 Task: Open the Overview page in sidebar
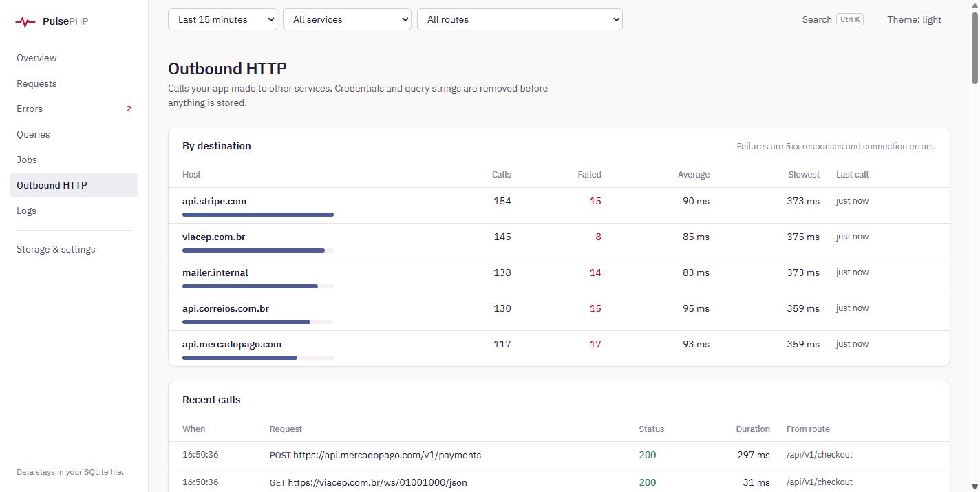coord(74,58)
